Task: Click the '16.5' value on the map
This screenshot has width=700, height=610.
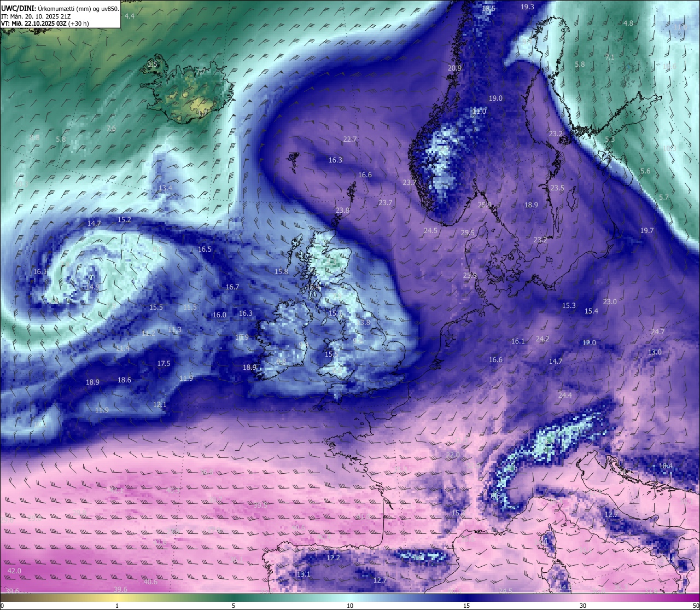Action: coord(205,249)
